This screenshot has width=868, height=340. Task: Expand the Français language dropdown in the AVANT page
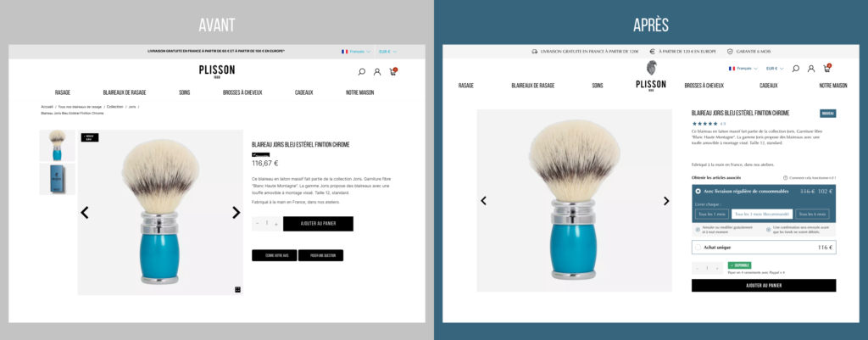click(356, 52)
